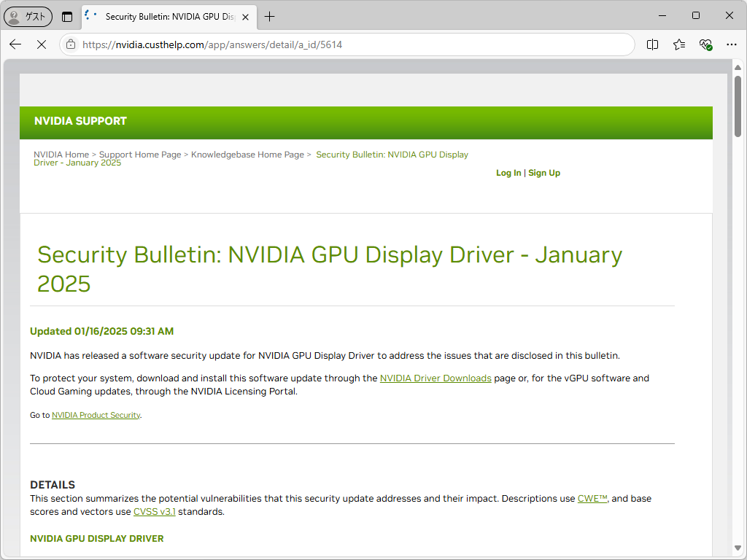Screen dimensions: 747x560
Task: Open the tab actions menu icon
Action: [67, 16]
